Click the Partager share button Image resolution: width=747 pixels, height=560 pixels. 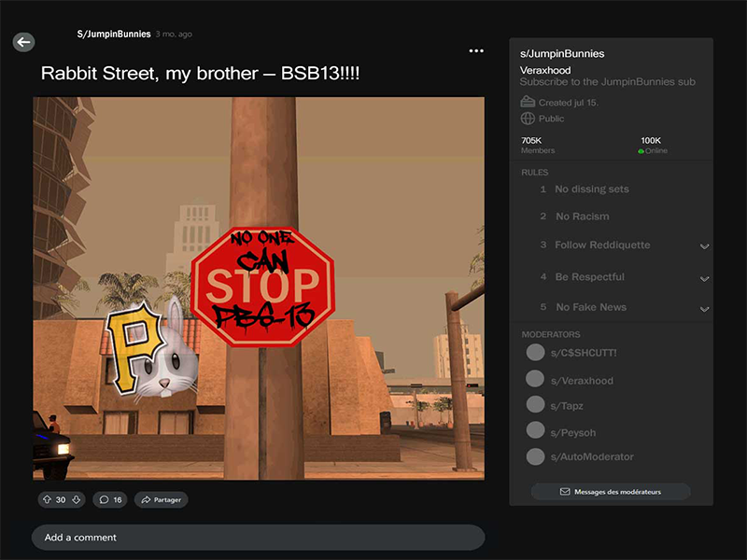click(x=161, y=500)
